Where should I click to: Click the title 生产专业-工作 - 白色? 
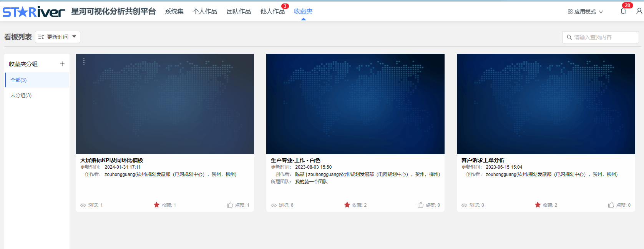(x=295, y=160)
